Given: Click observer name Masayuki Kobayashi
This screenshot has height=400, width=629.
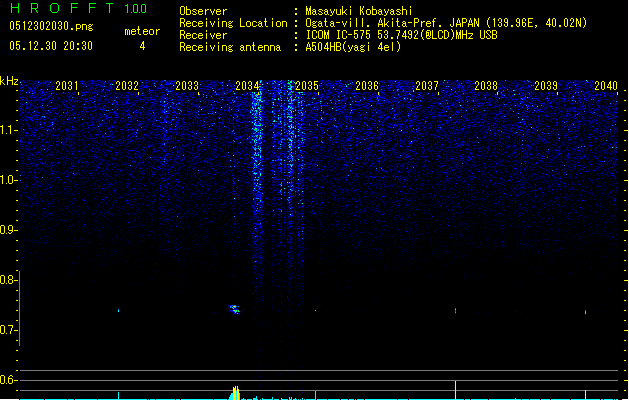Looking at the screenshot, I should pos(359,11).
